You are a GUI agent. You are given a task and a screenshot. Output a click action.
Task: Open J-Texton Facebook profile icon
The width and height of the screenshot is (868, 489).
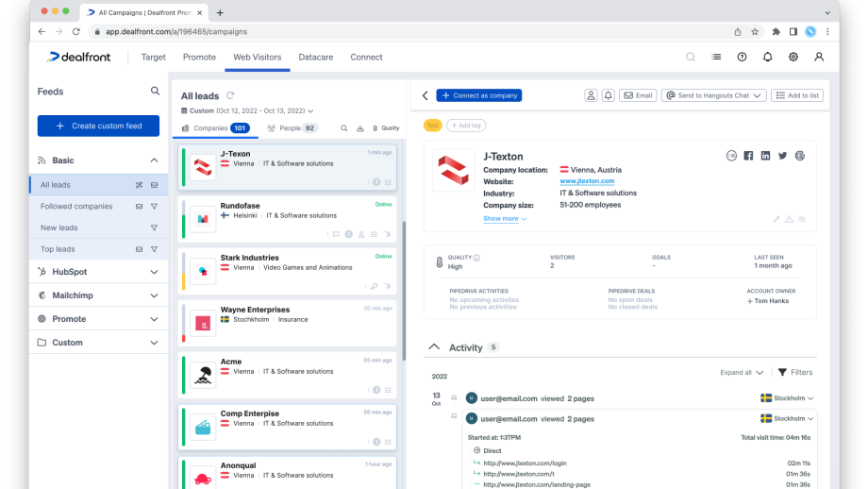point(748,156)
